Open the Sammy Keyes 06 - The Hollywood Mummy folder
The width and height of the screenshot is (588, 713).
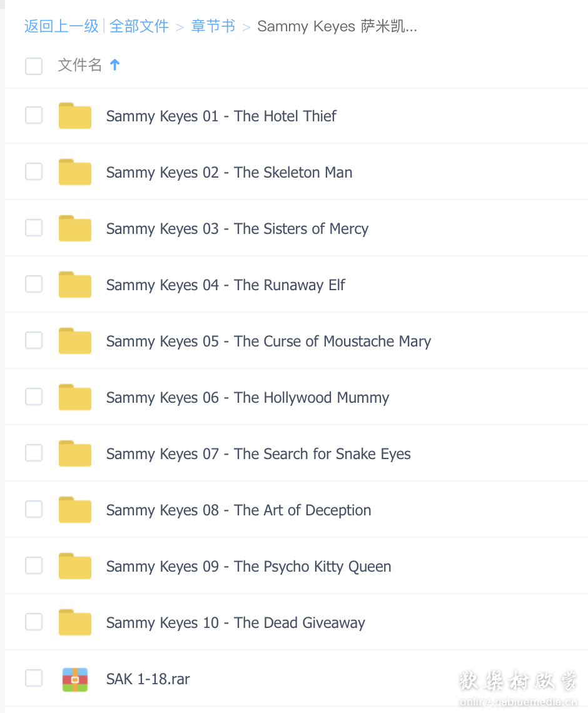248,397
